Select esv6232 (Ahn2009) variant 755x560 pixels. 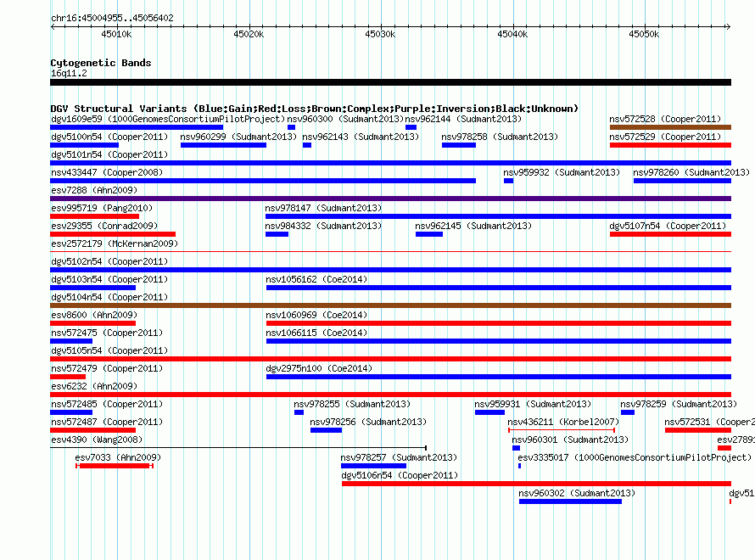click(94, 386)
